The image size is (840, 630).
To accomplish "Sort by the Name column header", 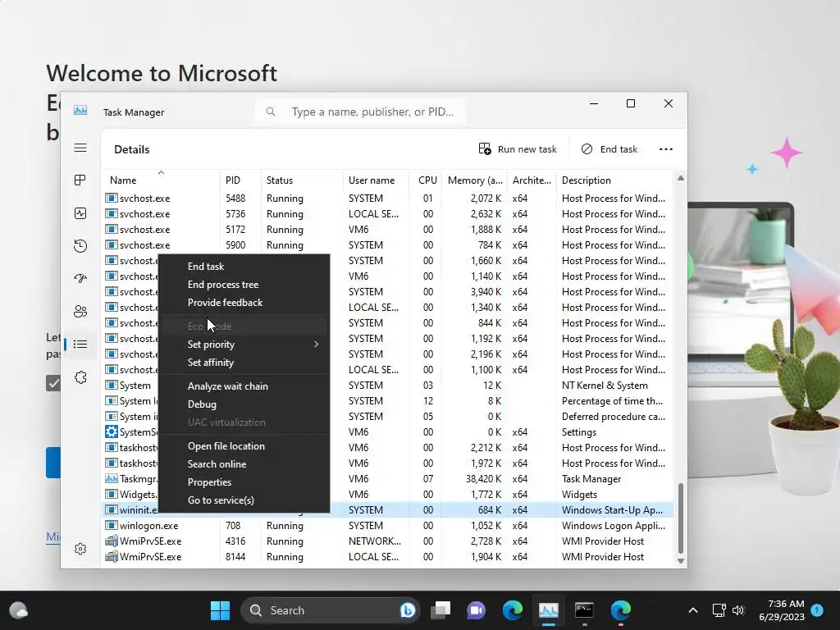I will pos(161,180).
